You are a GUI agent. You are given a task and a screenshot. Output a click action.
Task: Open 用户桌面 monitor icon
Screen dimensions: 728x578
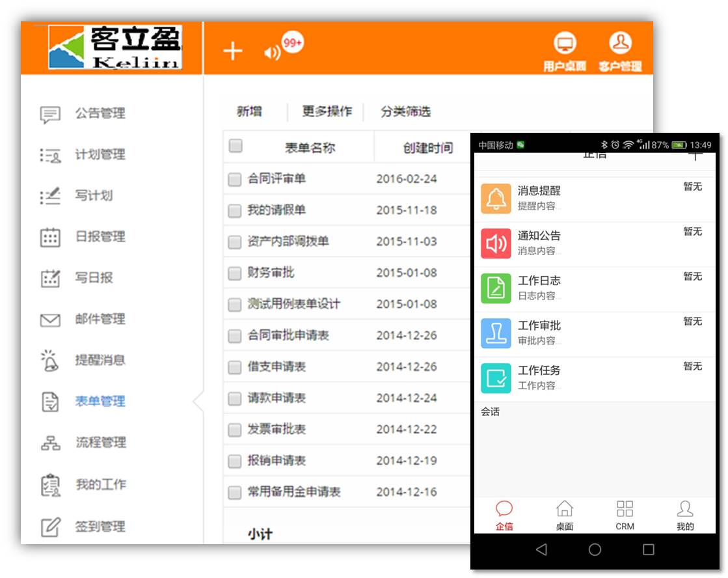tap(565, 44)
